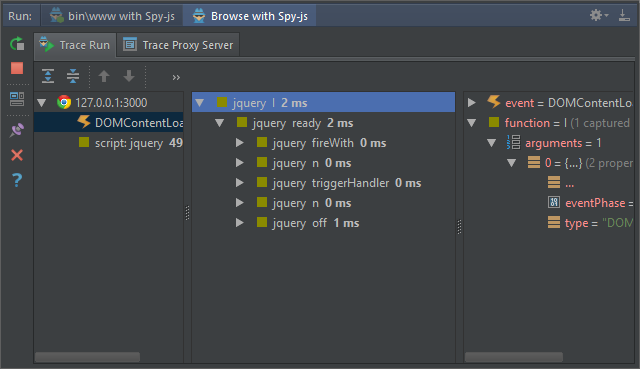
Task: Click the pin tab icon
Action: (17, 131)
